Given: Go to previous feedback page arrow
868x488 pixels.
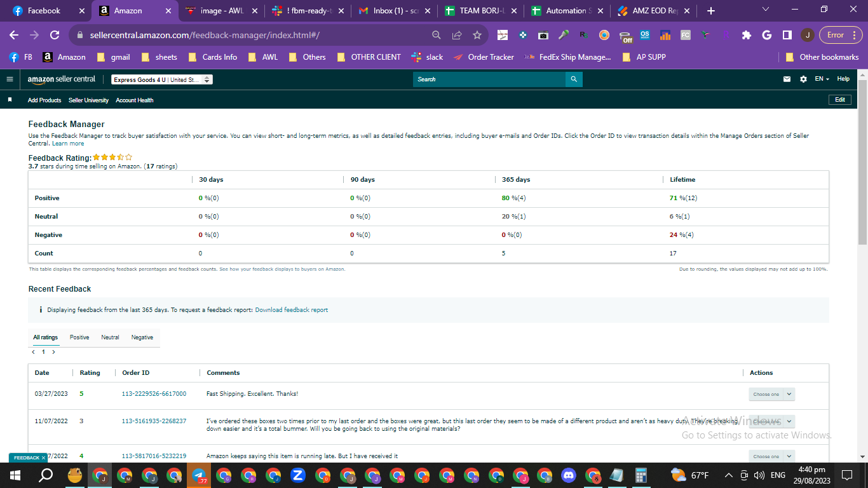Looking at the screenshot, I should [x=33, y=352].
